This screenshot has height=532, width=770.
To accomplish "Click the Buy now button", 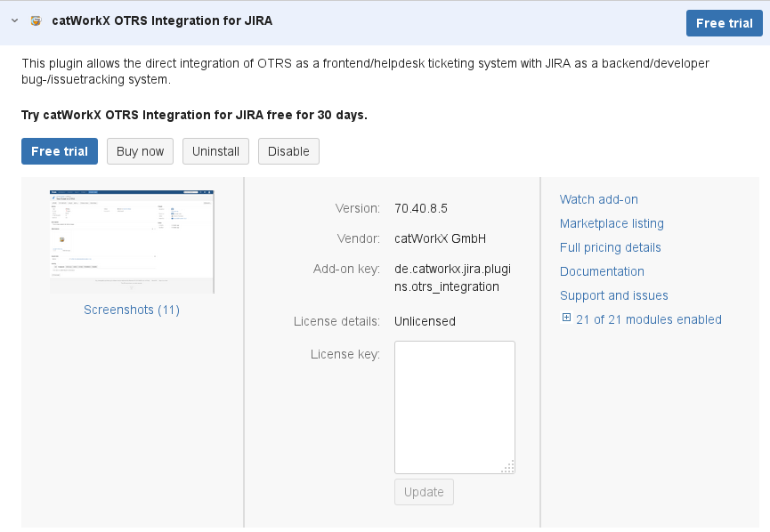I will point(140,151).
